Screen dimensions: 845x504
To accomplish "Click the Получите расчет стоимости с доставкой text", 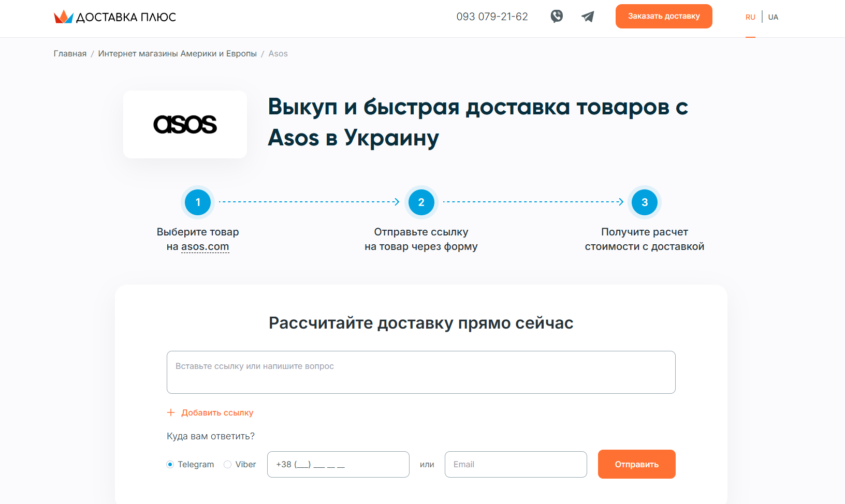I will click(x=645, y=239).
